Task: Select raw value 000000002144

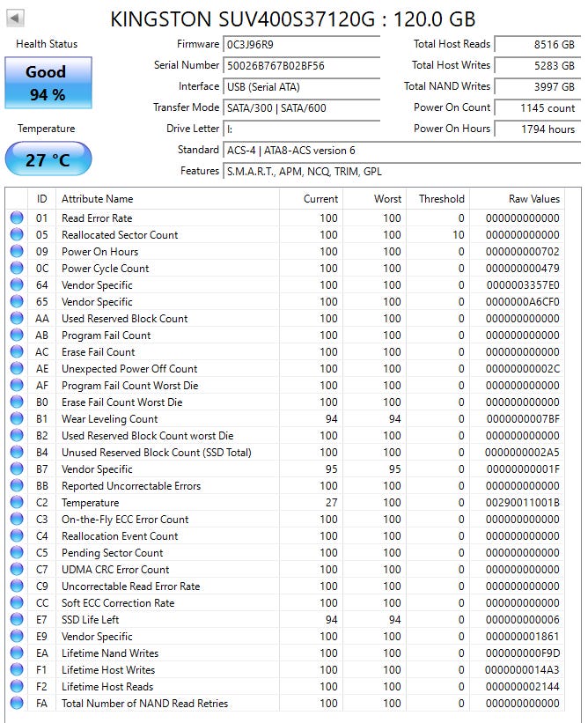Action: click(523, 687)
